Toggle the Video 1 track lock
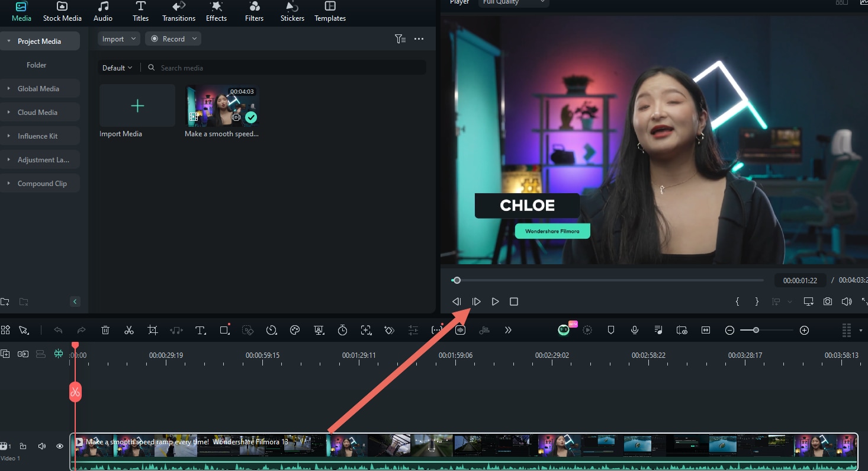Viewport: 868px width, 471px height. [x=23, y=446]
